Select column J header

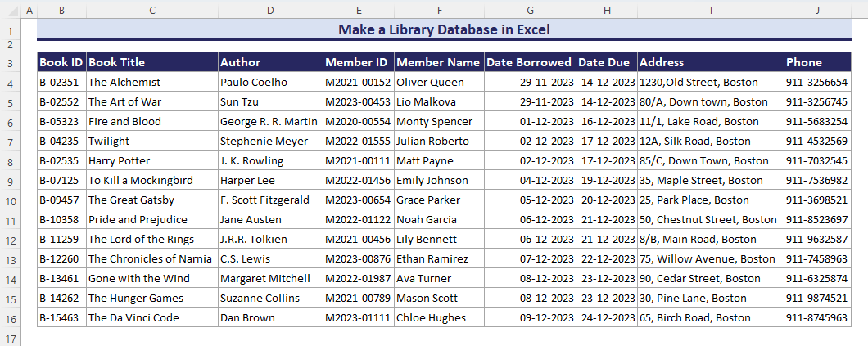pos(816,10)
